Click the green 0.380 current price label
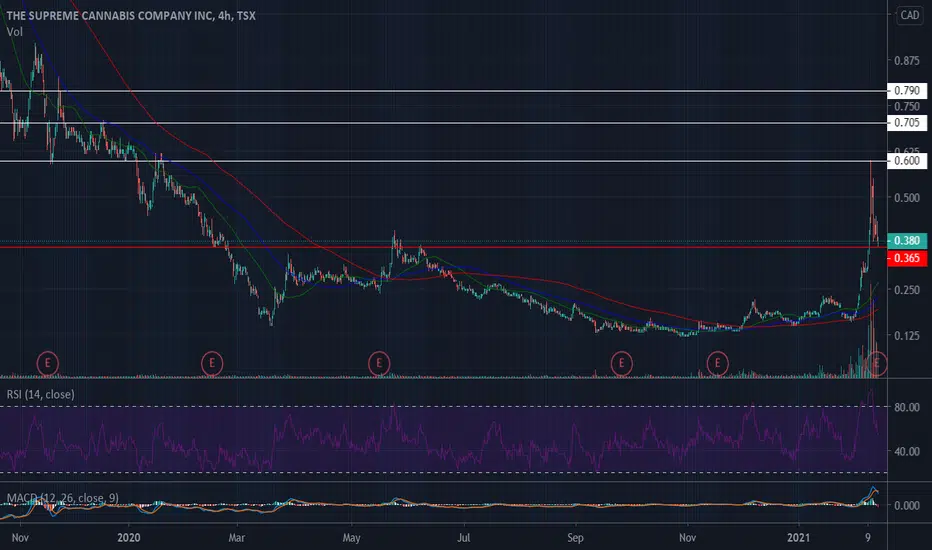 point(906,241)
